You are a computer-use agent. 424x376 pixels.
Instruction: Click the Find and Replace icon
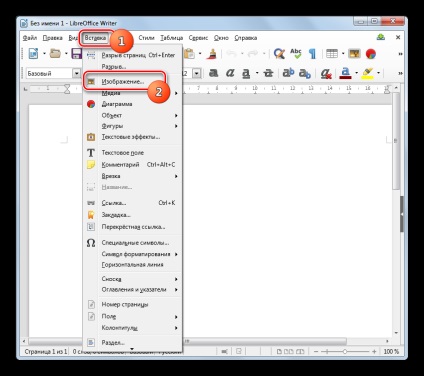coord(279,53)
